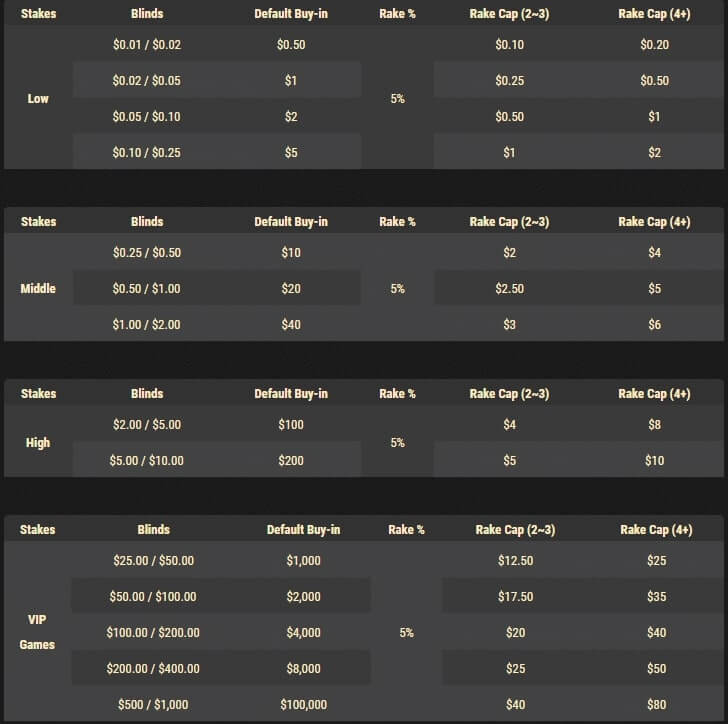The width and height of the screenshot is (728, 724).
Task: Click the $8,000 default buy-in cell
Action: 304,669
